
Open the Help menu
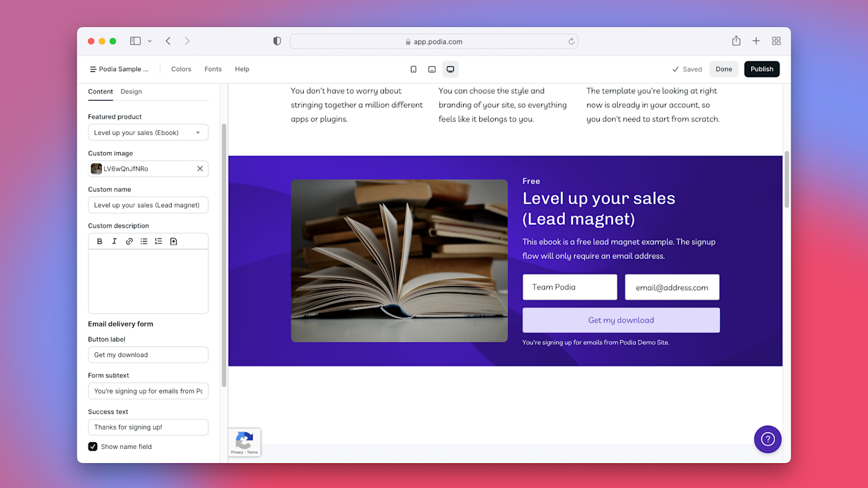[x=242, y=69]
